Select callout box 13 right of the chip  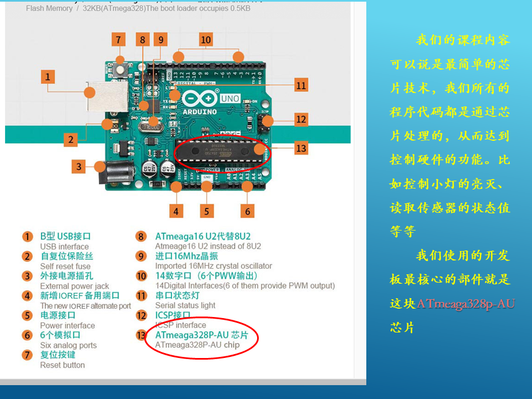pyautogui.click(x=300, y=148)
